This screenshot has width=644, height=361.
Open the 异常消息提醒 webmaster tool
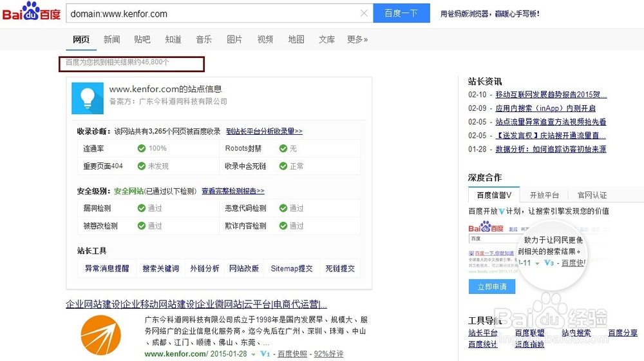click(107, 268)
